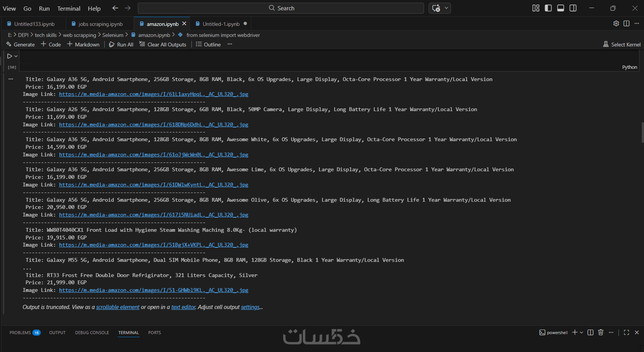Image resolution: width=644 pixels, height=352 pixels.
Task: Run the cell with the play button
Action: (x=10, y=56)
